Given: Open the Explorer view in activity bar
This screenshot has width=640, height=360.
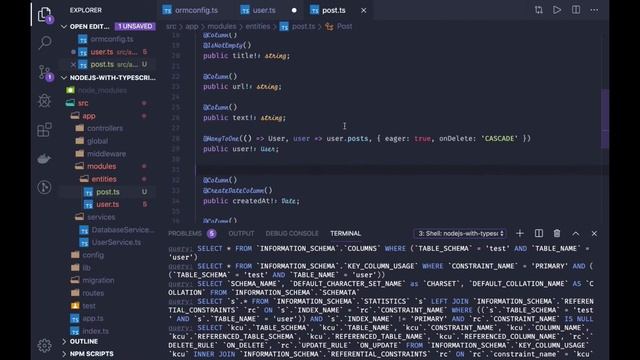Looking at the screenshot, I should point(44,15).
